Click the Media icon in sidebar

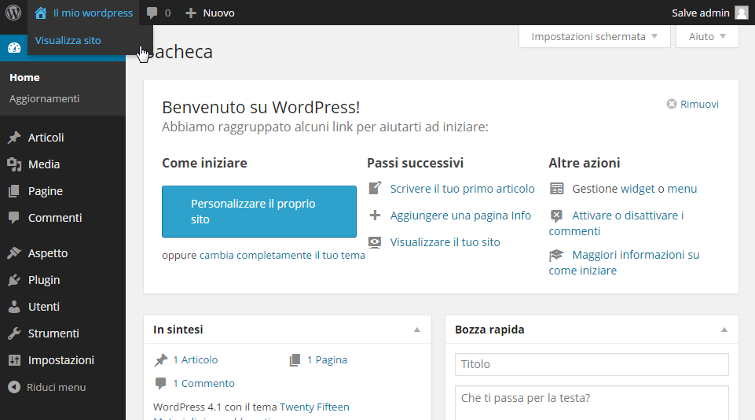(x=14, y=165)
